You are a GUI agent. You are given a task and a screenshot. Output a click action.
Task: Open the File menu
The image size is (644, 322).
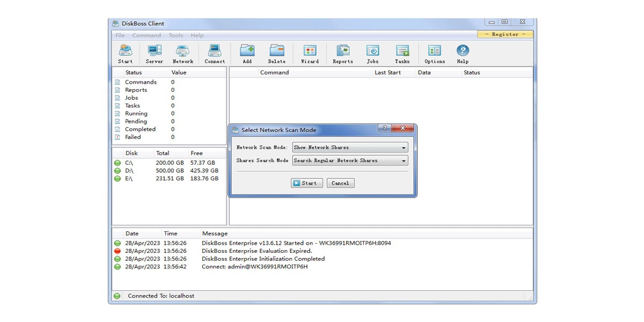[x=120, y=35]
